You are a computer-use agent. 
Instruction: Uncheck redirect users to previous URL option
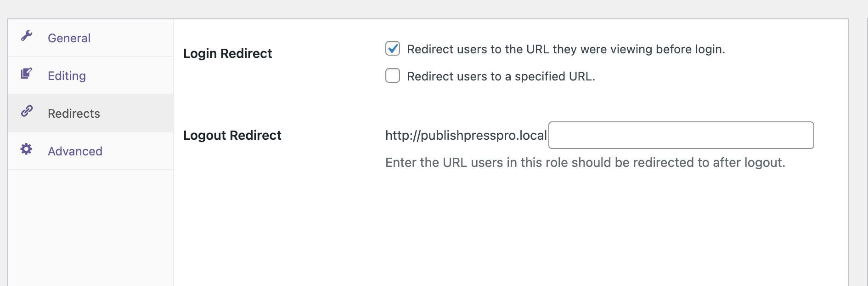pos(393,49)
